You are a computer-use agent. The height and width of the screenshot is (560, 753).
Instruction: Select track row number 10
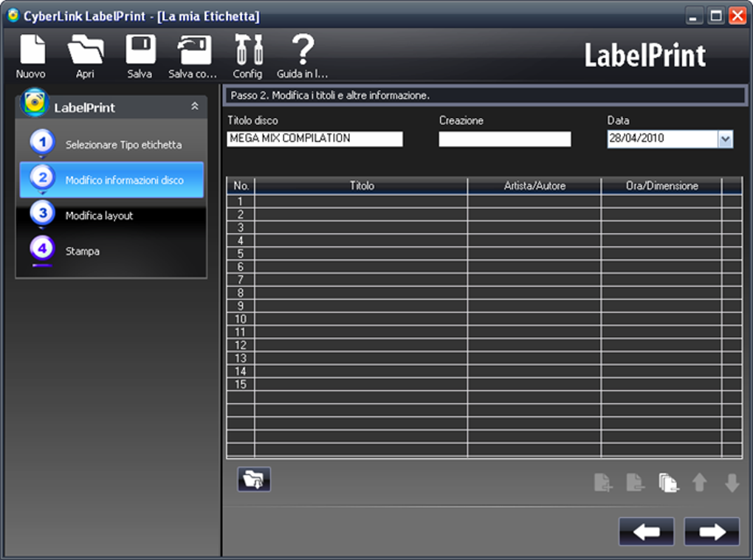pos(484,319)
